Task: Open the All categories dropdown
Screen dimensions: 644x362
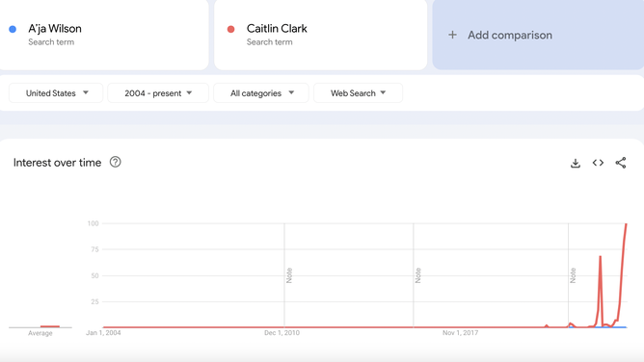Action: (261, 93)
